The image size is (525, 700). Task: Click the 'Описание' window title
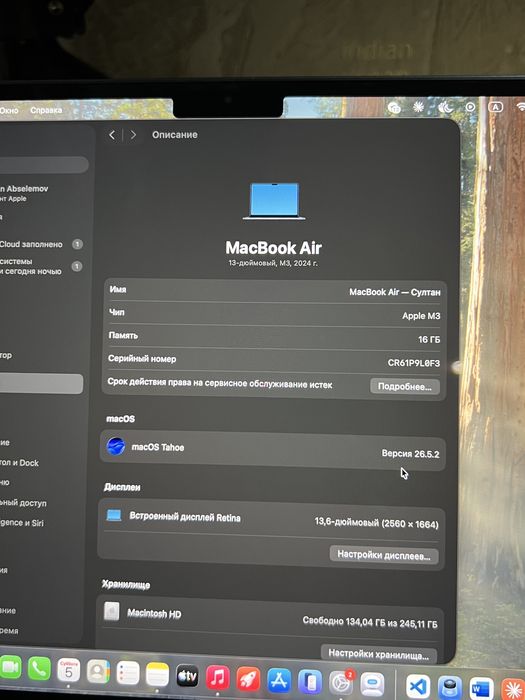pos(175,134)
